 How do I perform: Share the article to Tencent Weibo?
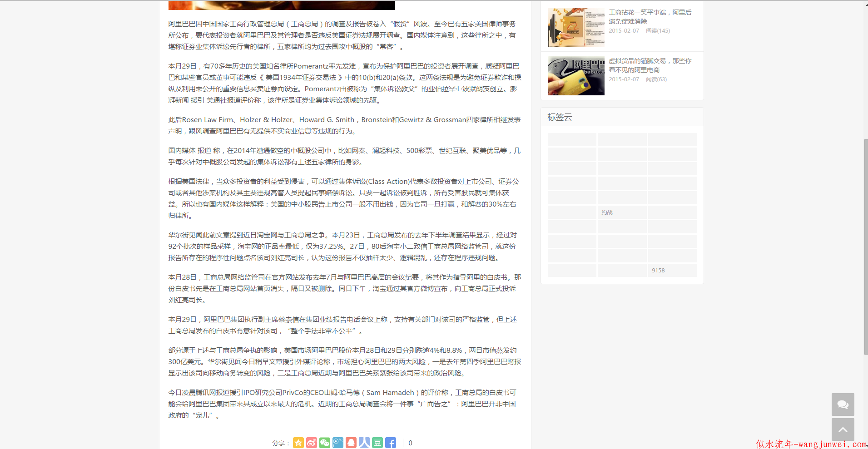pyautogui.click(x=338, y=443)
